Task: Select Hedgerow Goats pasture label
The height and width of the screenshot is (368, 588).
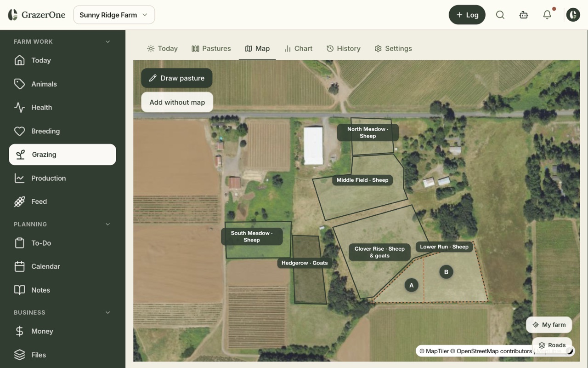Action: (x=305, y=263)
